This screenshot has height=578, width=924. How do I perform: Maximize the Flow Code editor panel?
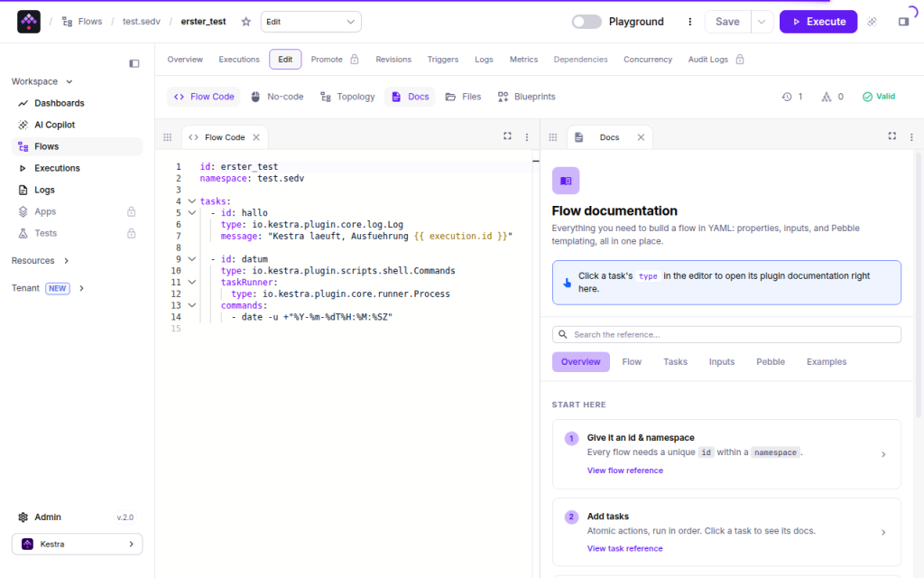coord(507,136)
